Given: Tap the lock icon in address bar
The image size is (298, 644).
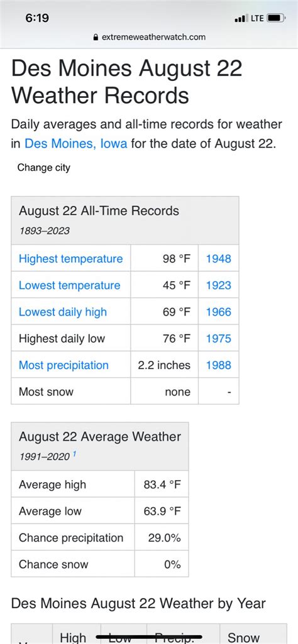Looking at the screenshot, I should (96, 38).
